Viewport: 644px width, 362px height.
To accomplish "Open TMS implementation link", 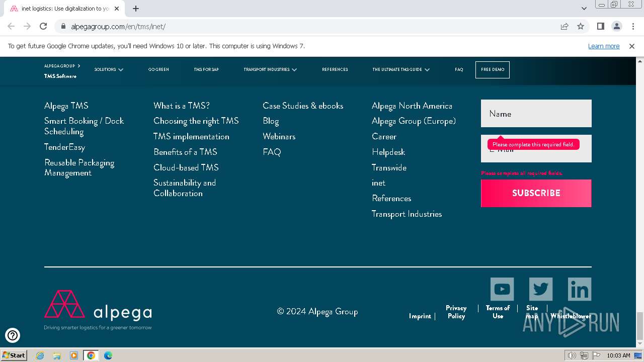I will (191, 136).
